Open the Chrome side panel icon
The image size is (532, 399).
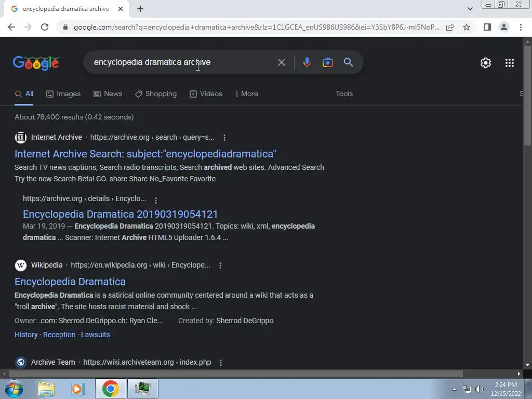[x=487, y=27]
